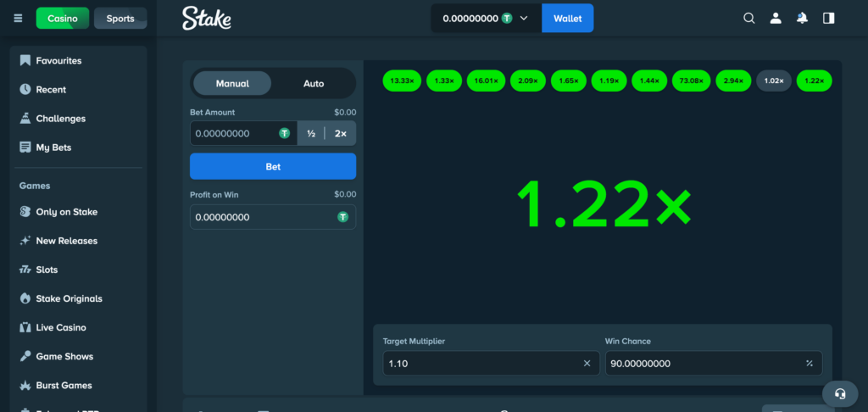
Task: Click the search magnifier icon
Action: pos(748,18)
